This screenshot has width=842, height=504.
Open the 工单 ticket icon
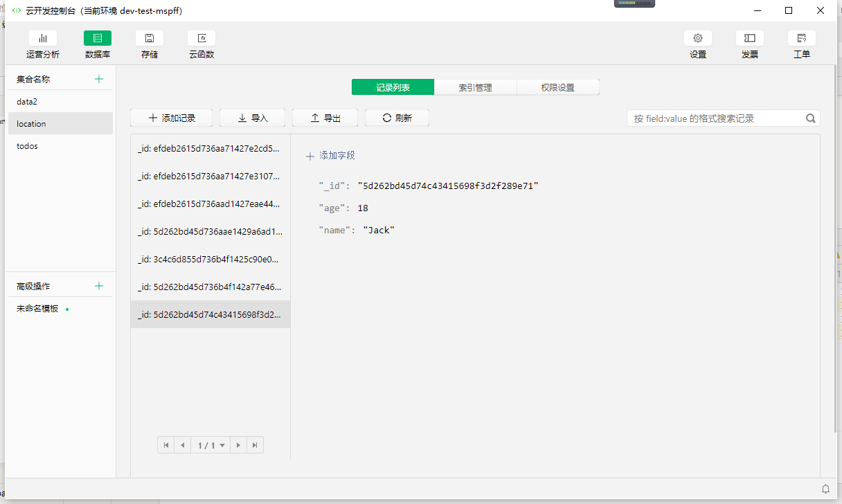coord(802,39)
